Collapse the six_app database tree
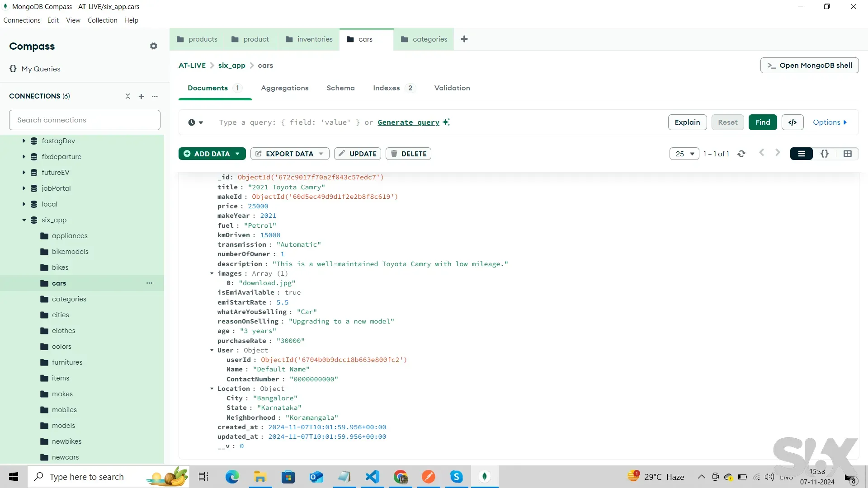Viewport: 868px width, 488px height. tap(24, 220)
